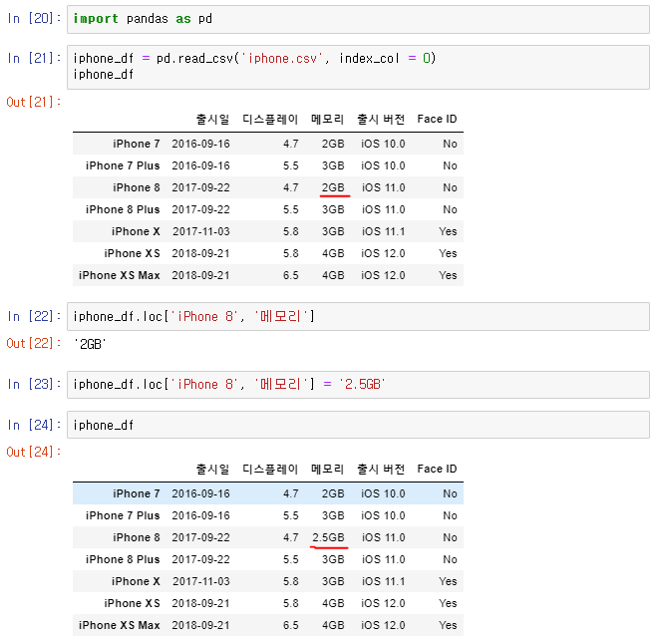Click the '출시일' header in the second table
Screen dimensions: 659x644
click(212, 470)
